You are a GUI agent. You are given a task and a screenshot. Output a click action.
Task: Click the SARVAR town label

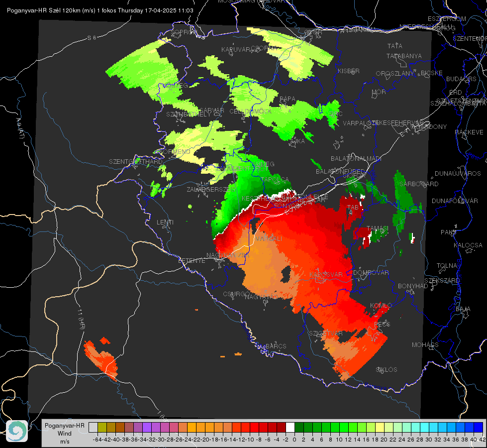[212, 111]
